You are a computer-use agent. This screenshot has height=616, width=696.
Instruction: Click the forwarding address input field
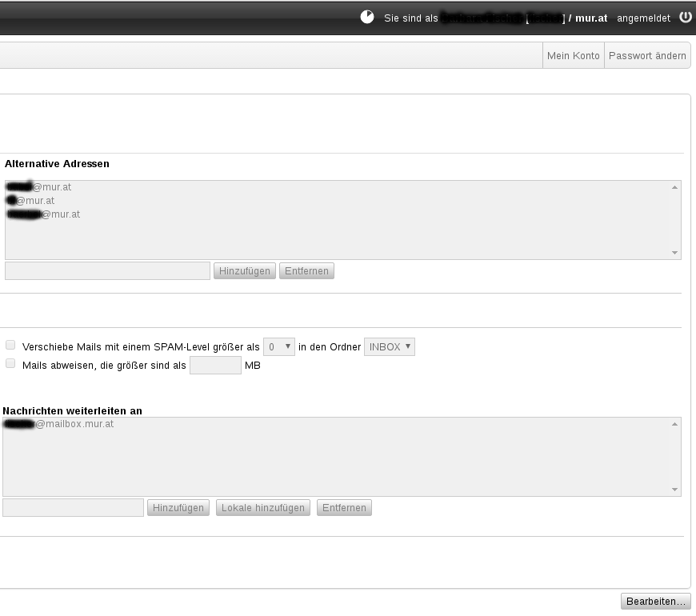pyautogui.click(x=73, y=508)
